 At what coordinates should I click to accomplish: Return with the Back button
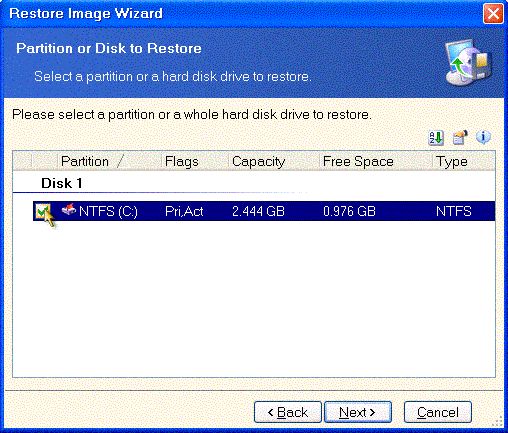tap(288, 412)
